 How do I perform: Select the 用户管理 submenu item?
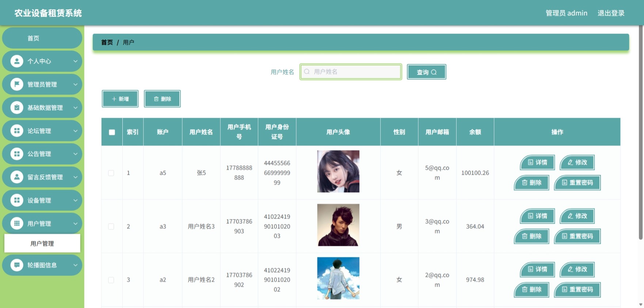pos(42,243)
